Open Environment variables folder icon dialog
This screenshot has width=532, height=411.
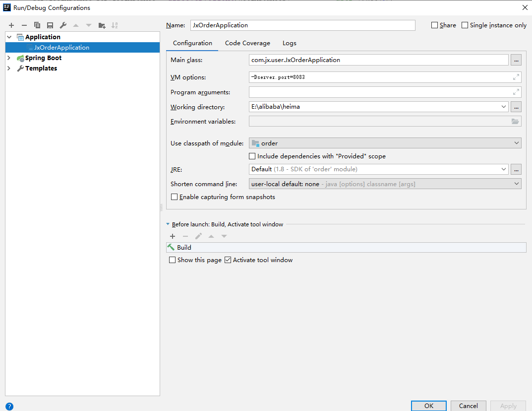coord(515,121)
